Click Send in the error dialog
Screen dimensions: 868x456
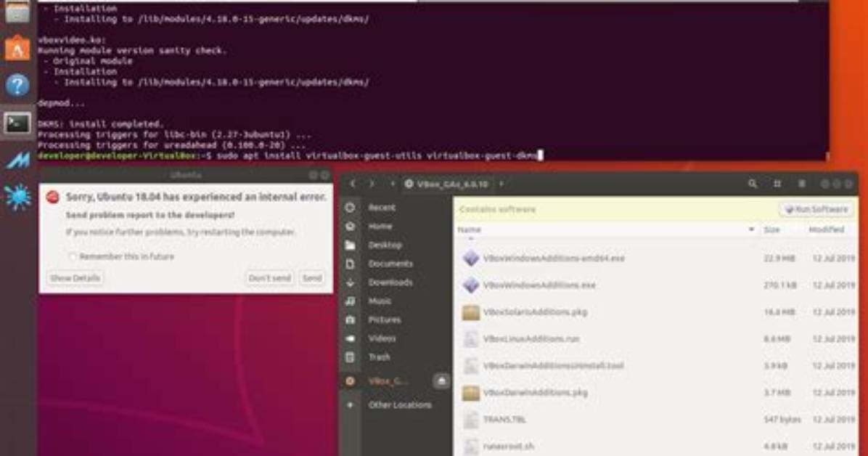pos(311,278)
